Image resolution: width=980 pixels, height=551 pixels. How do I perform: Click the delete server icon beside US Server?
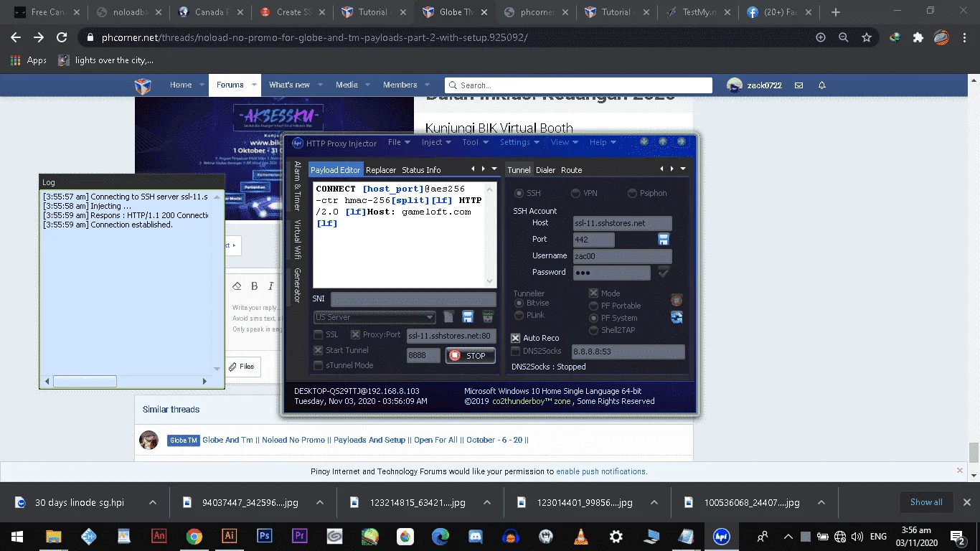[x=448, y=317]
